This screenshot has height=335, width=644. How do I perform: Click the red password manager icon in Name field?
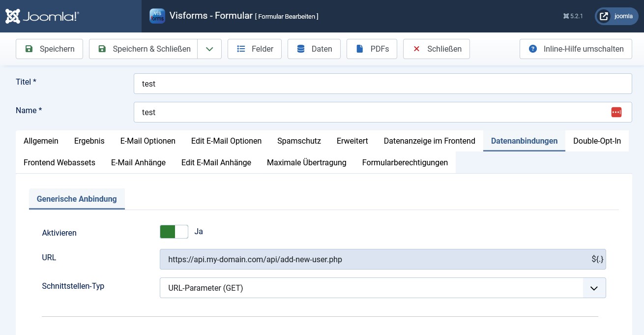pos(616,112)
